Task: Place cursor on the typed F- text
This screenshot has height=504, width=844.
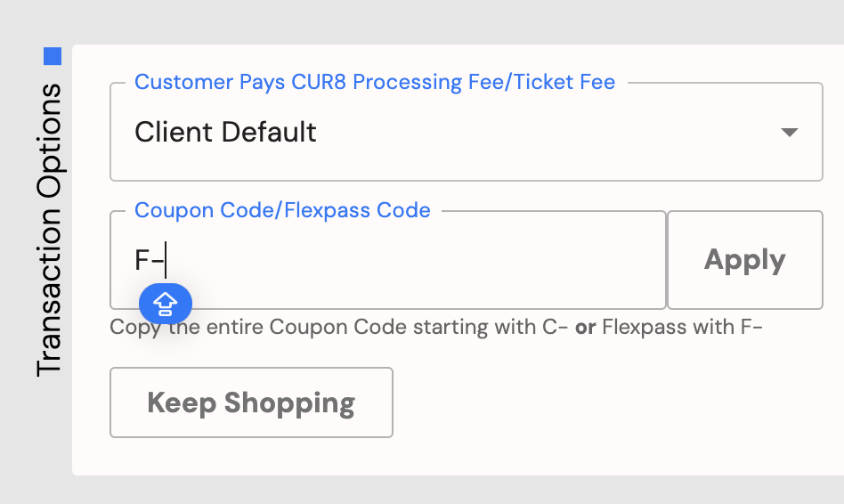Action: coord(149,260)
